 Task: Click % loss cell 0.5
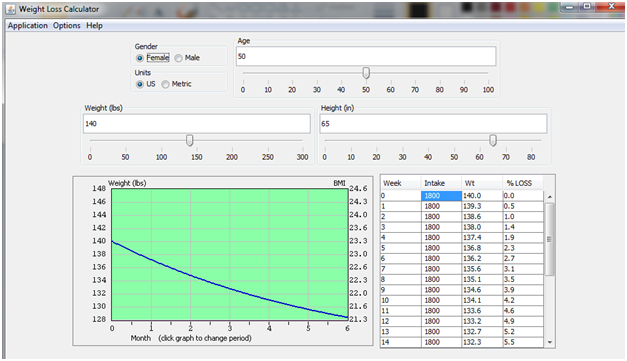pos(523,206)
